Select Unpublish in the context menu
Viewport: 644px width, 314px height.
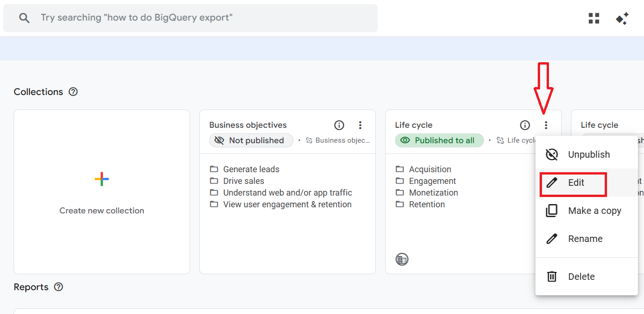(x=588, y=154)
